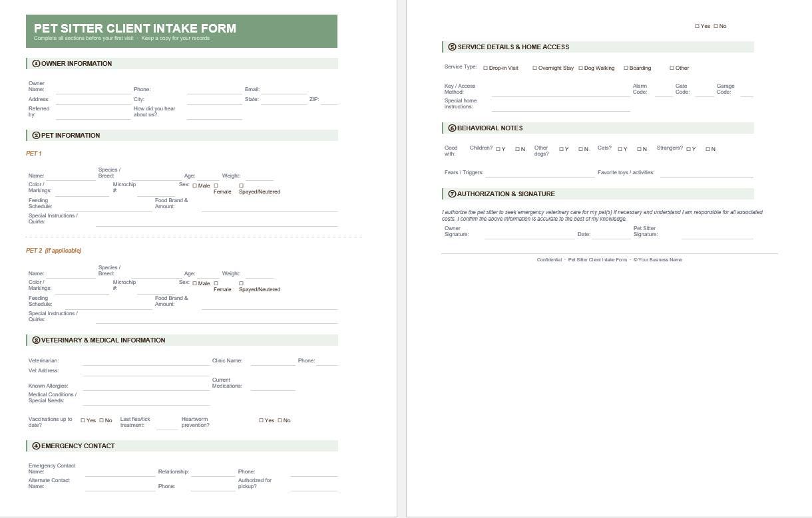Click the City field

click(x=214, y=100)
